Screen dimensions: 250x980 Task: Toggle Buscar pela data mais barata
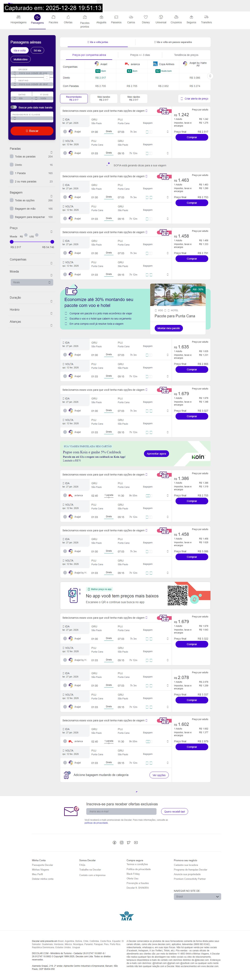(14, 107)
